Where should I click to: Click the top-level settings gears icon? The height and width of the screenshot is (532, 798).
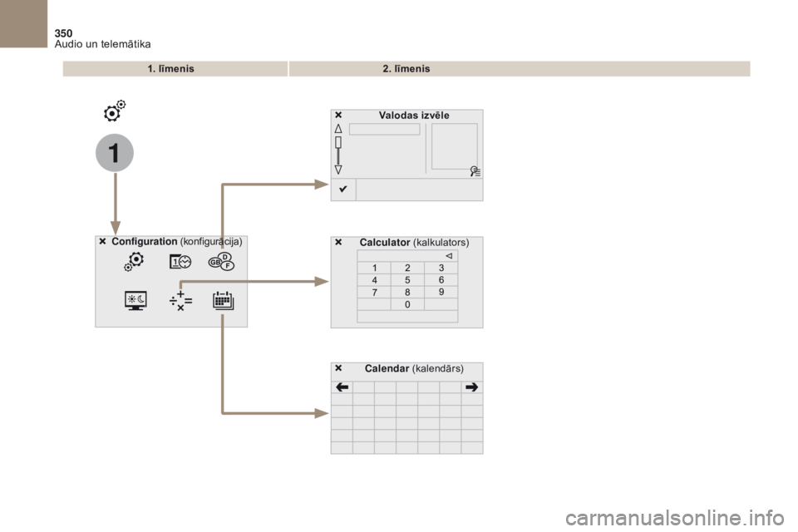(x=115, y=111)
